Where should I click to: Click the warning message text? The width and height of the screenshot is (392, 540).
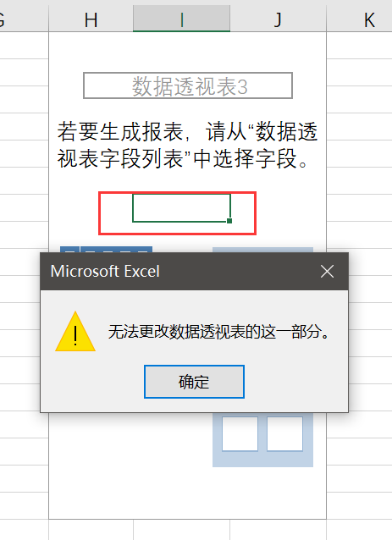pos(219,332)
